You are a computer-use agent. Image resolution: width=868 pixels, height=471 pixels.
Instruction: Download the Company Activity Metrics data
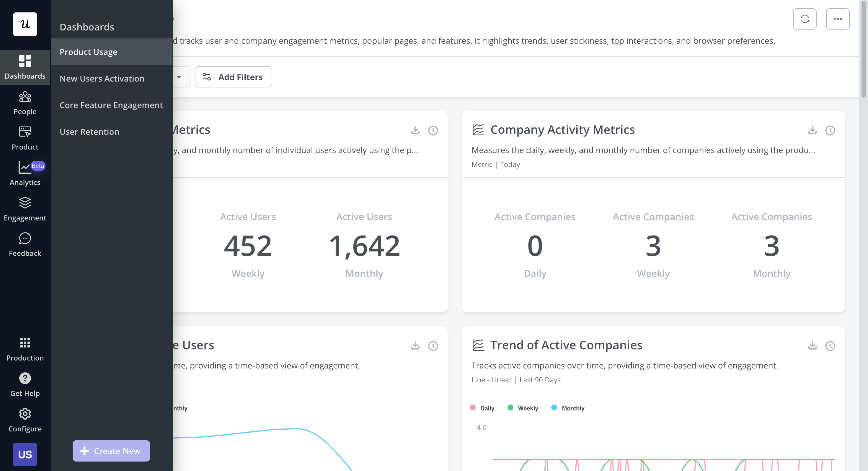click(x=812, y=131)
